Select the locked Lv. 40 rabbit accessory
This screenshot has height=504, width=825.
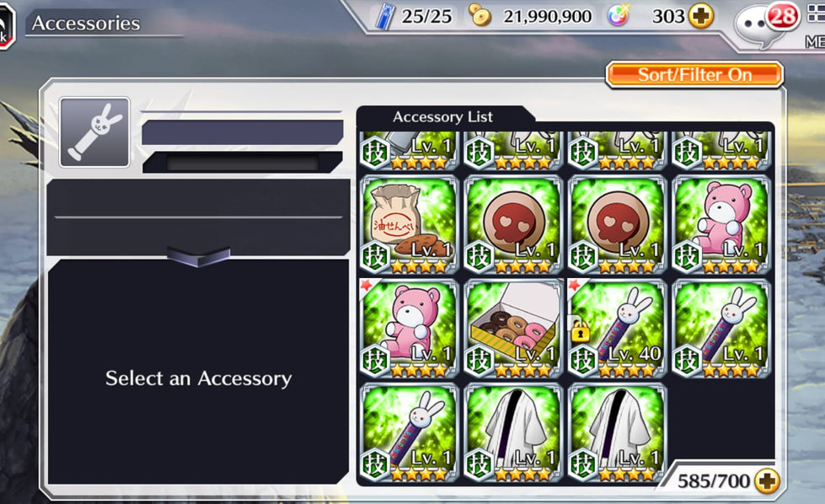(x=617, y=329)
